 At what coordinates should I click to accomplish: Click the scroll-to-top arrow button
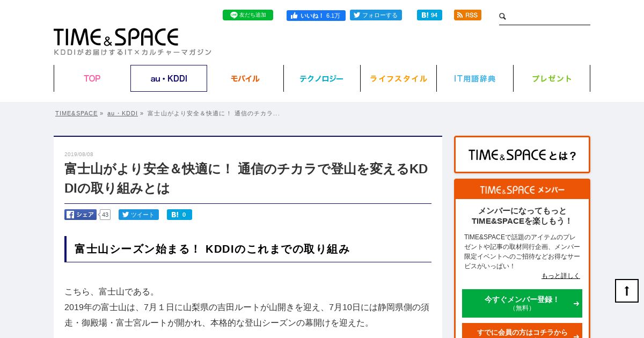pos(627,291)
